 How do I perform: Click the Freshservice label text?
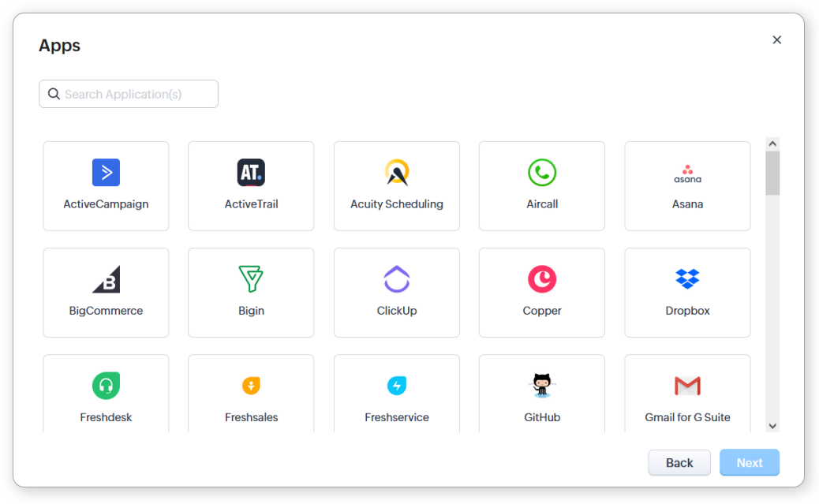pyautogui.click(x=397, y=417)
